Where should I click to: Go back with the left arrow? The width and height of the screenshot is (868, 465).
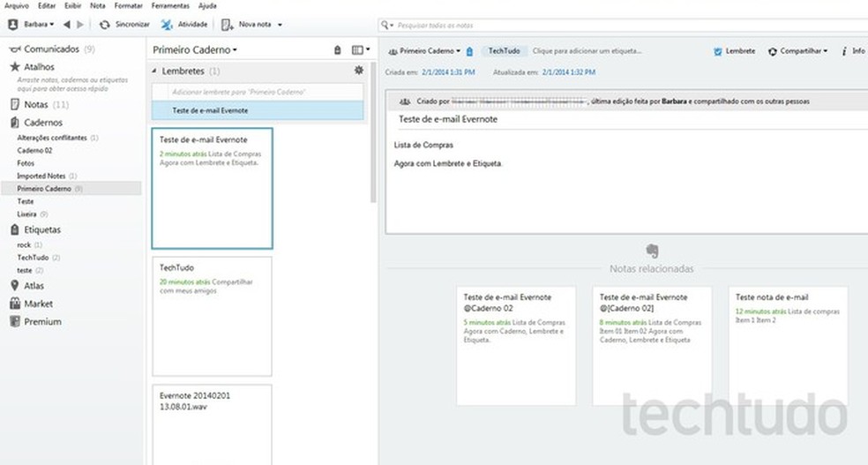pos(66,25)
